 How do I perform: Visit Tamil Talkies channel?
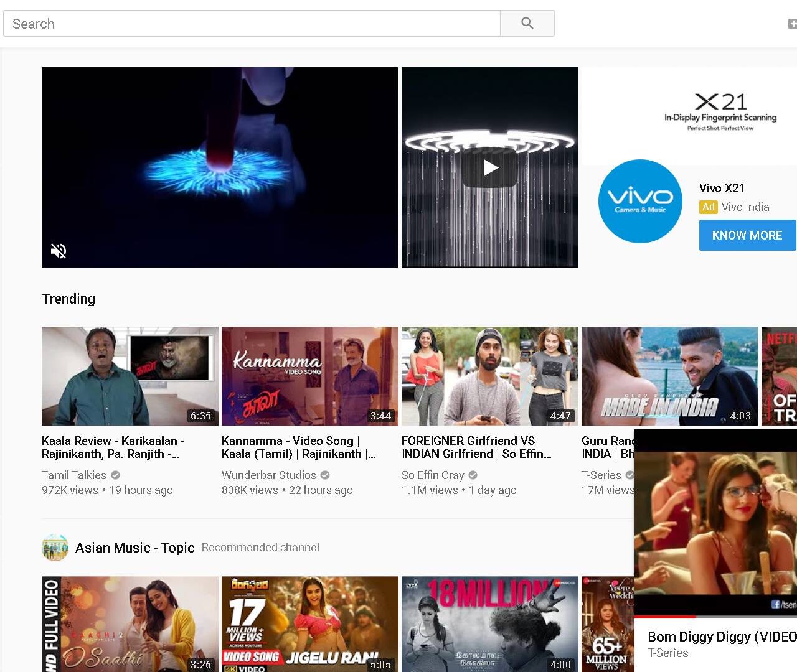click(74, 475)
